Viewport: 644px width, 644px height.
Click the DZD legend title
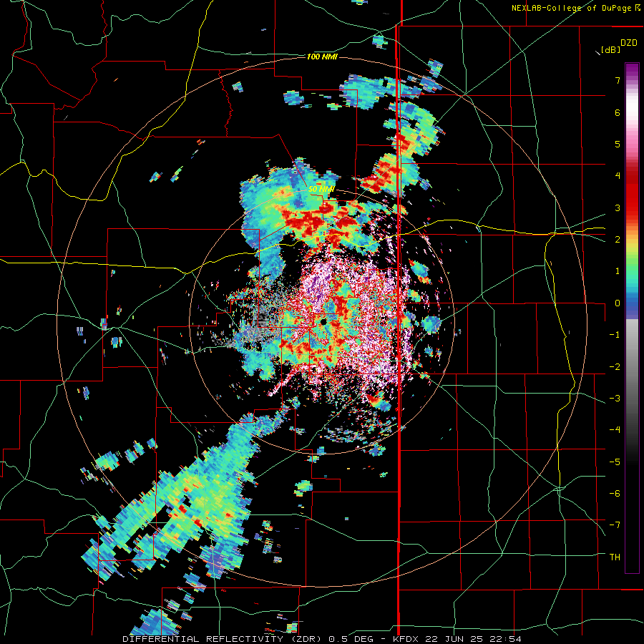pos(629,43)
